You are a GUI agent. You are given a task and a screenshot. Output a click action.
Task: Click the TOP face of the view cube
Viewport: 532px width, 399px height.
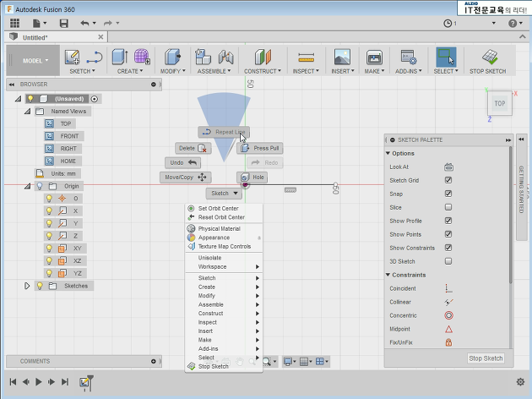tap(499, 103)
